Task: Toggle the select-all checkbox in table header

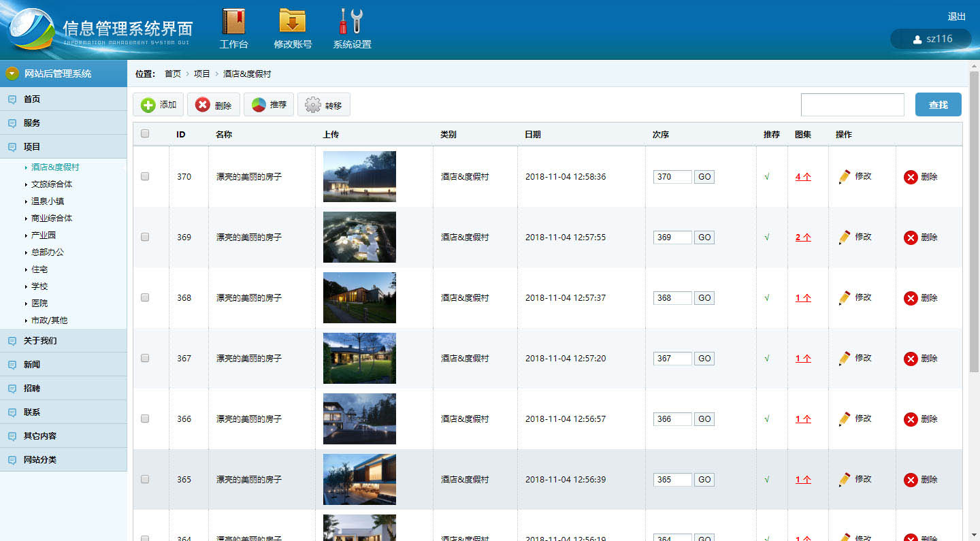Action: point(145,134)
